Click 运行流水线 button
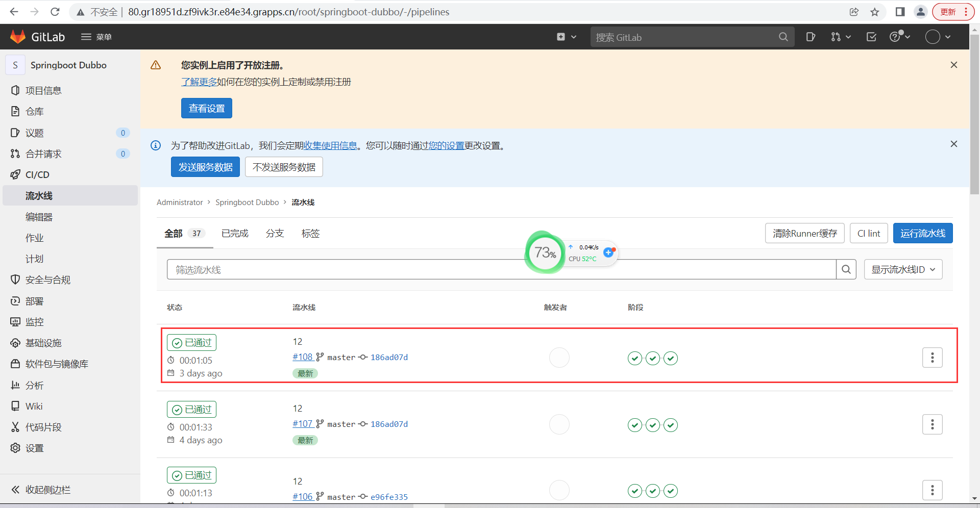Image resolution: width=980 pixels, height=508 pixels. click(x=923, y=233)
